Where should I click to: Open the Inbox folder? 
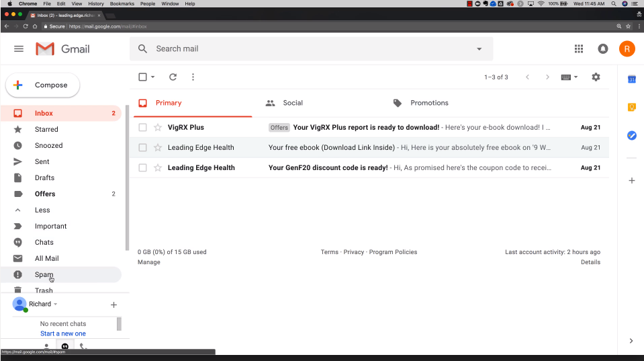point(61,113)
